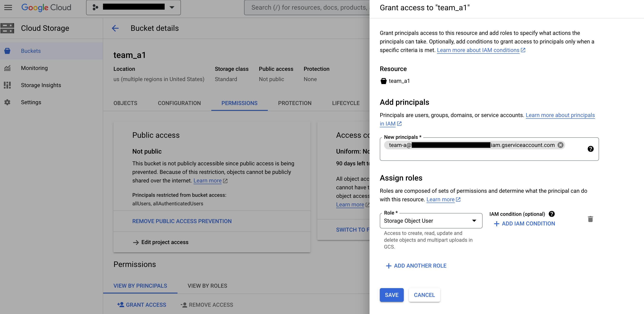Expand Edit project access arrow

tap(136, 242)
